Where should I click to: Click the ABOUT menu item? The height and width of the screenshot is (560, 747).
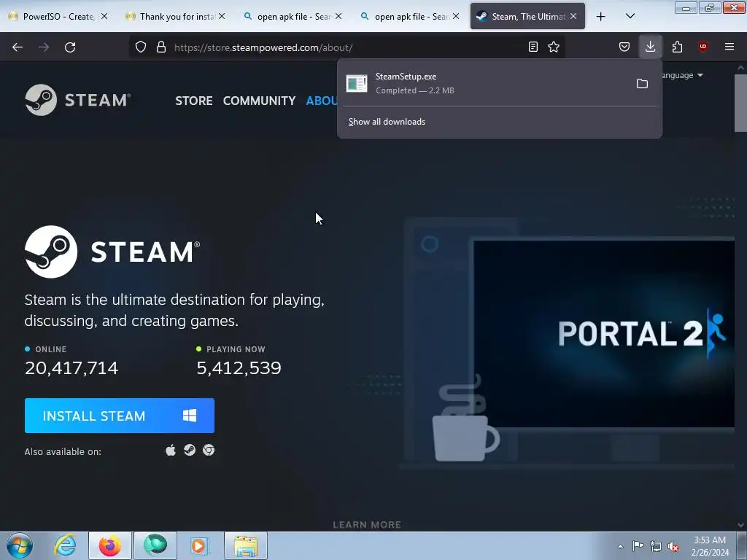322,101
